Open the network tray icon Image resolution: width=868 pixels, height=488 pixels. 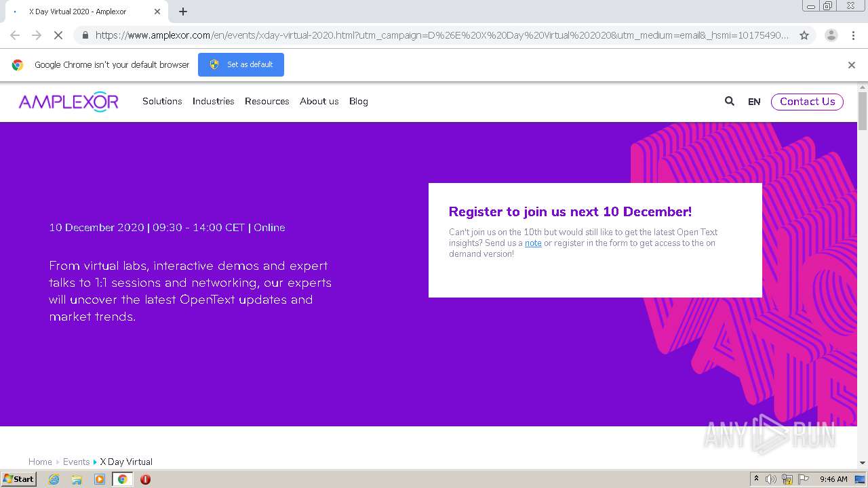(787, 479)
